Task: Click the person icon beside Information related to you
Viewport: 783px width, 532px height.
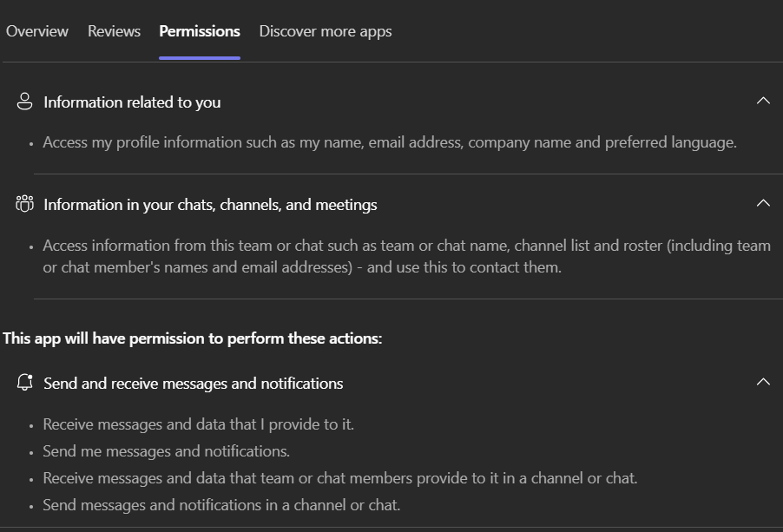Action: click(24, 102)
